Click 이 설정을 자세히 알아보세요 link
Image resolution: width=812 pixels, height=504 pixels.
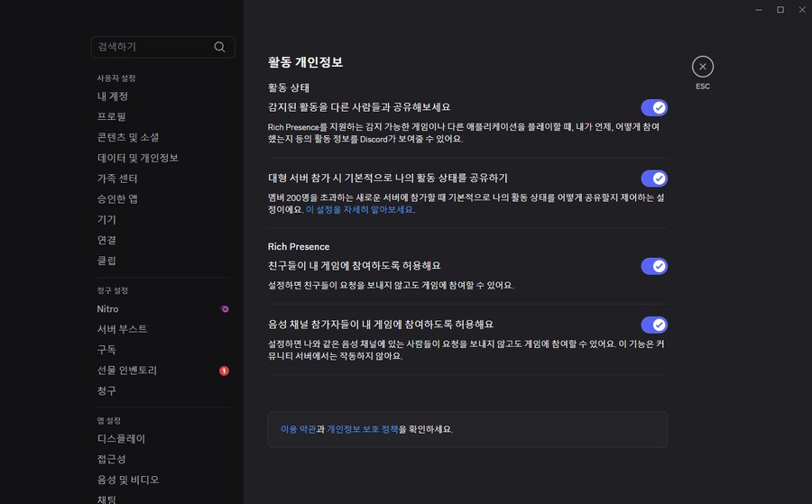click(x=359, y=209)
